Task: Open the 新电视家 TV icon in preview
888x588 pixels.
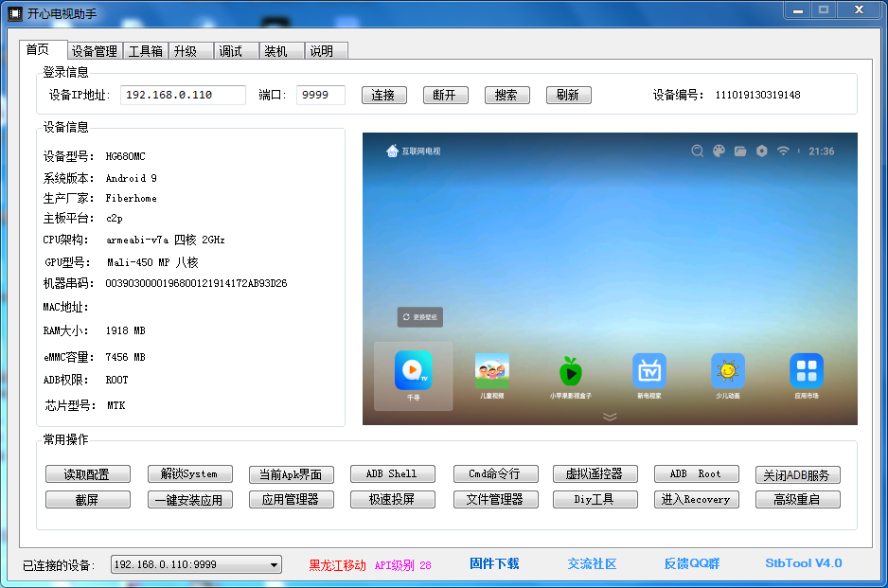Action: (649, 371)
